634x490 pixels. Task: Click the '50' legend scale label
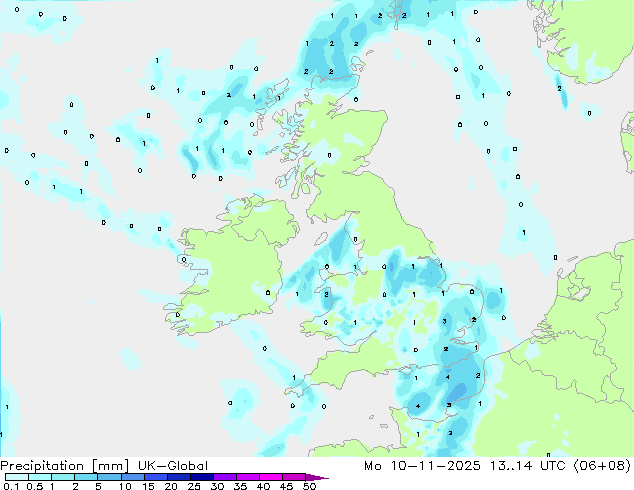tap(309, 486)
